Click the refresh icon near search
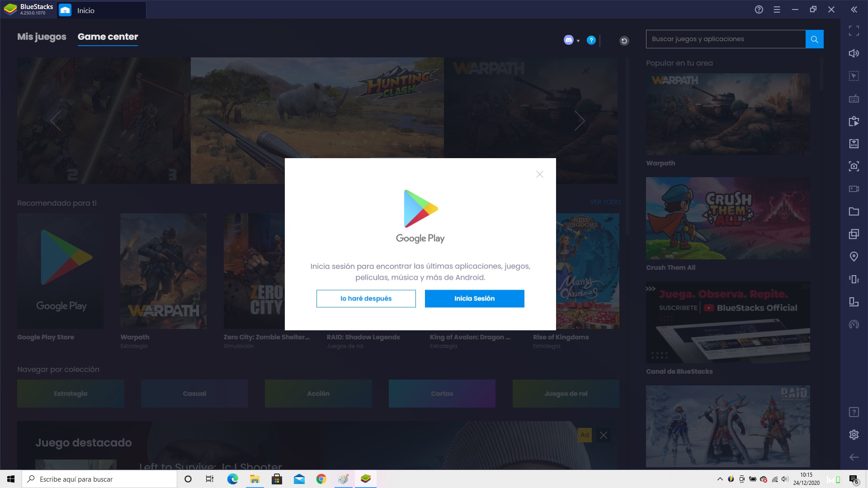868x488 pixels. 624,41
